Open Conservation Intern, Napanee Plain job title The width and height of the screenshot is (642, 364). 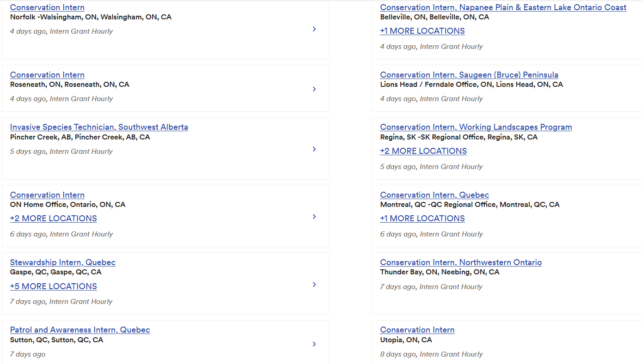(x=503, y=7)
